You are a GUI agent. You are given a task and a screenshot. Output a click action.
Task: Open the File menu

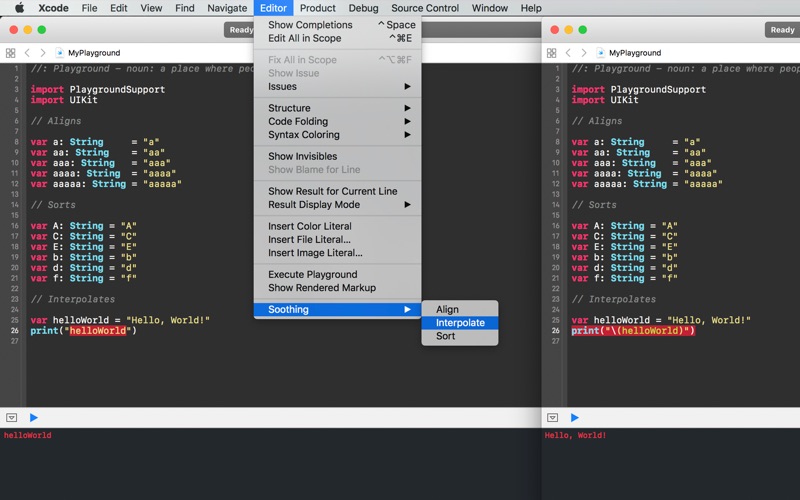pos(89,8)
